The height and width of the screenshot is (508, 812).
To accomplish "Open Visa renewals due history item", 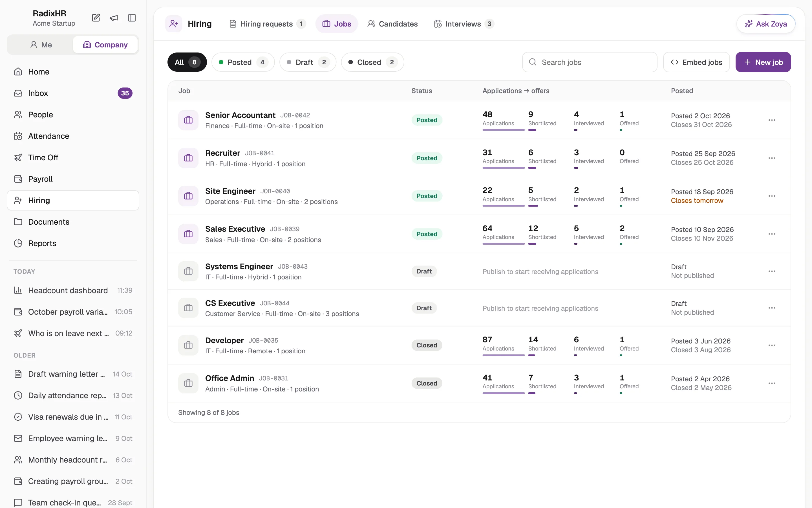I will tap(73, 417).
